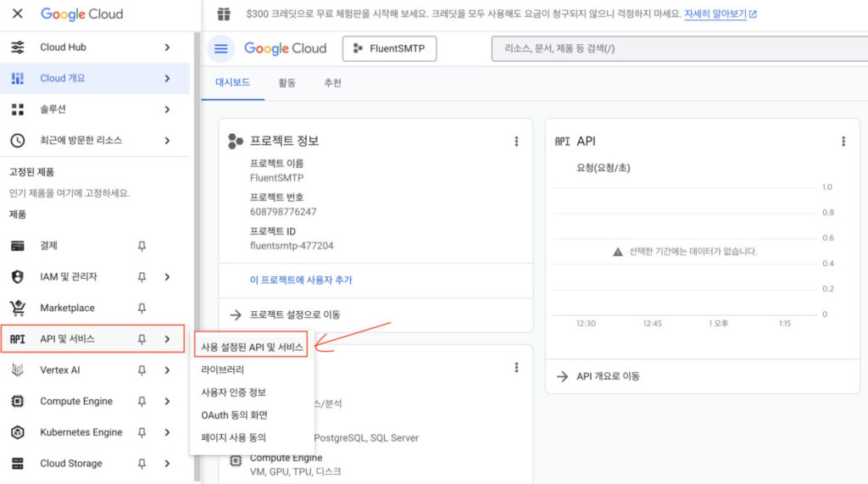
Task: Click the Google Cloud logo in the header
Action: 285,48
